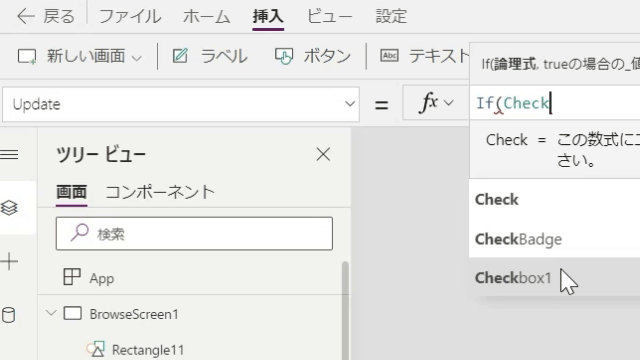
Task: Click the テキスト Abc icon
Action: pos(389,56)
